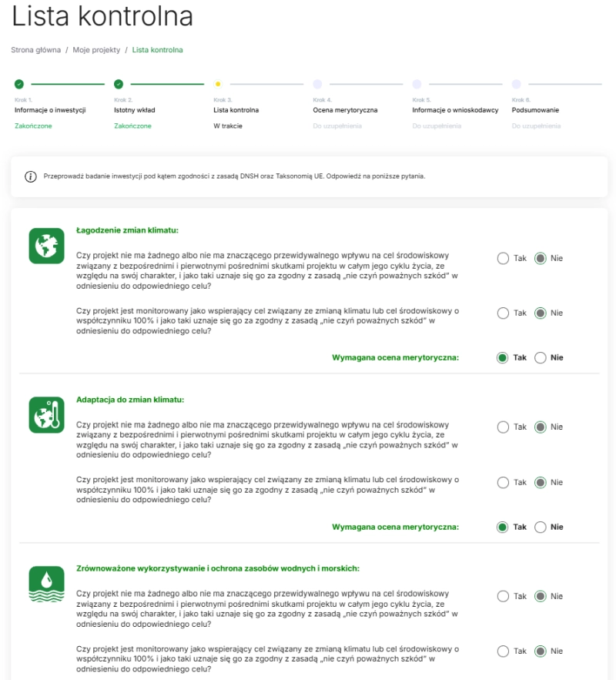This screenshot has width=616, height=680.
Task: Click the thermometer globe icon for Adaptacja
Action: point(46,414)
